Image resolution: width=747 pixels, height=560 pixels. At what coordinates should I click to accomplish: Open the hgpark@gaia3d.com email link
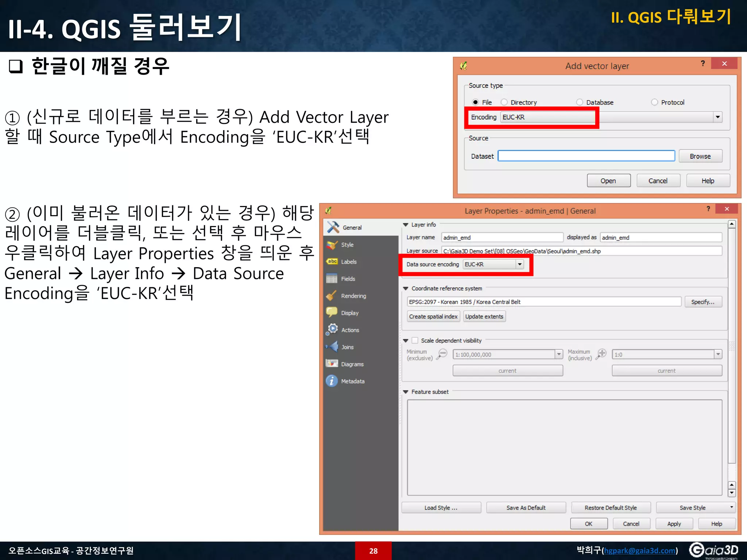[639, 551]
